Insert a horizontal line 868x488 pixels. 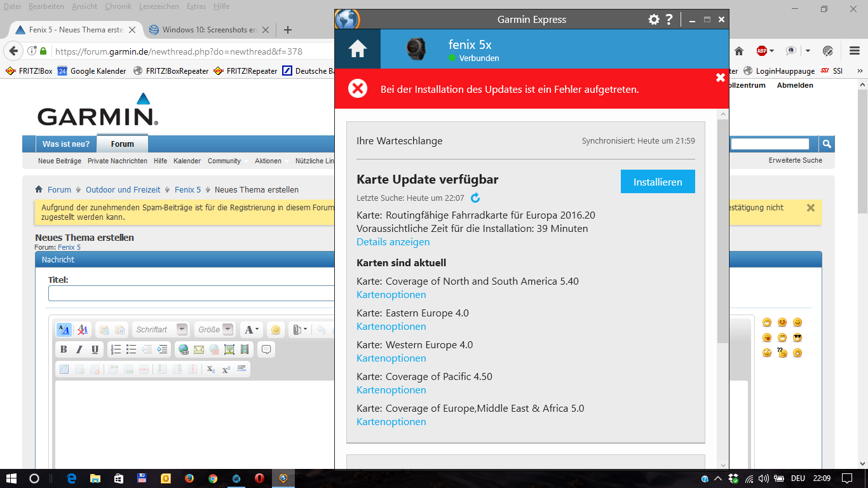241,369
